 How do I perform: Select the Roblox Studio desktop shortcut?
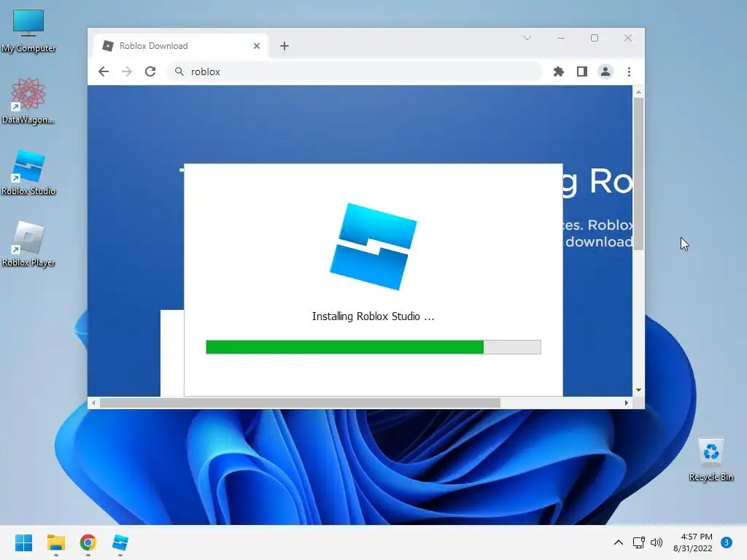pyautogui.click(x=28, y=172)
